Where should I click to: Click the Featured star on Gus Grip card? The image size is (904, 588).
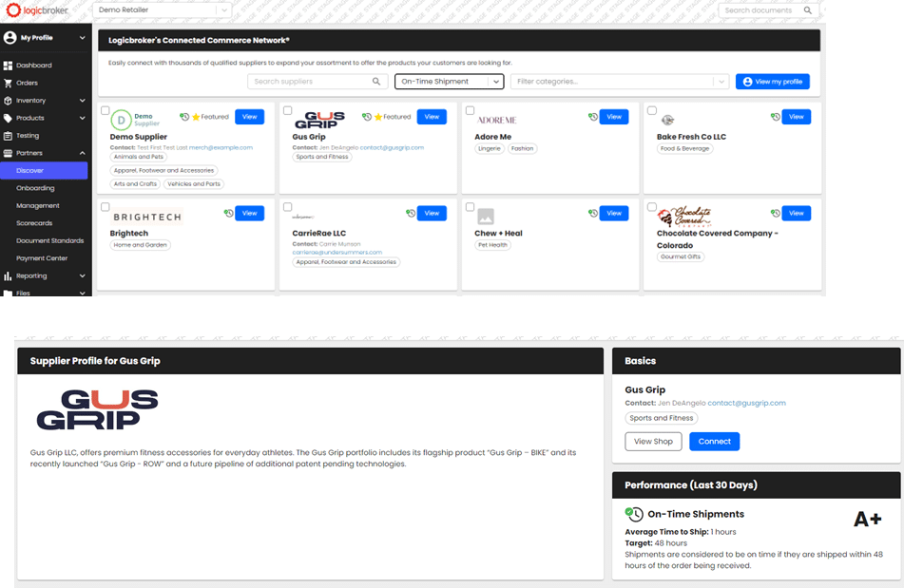378,117
